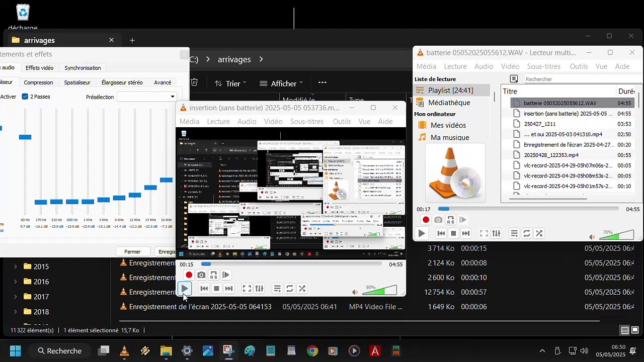The image size is (644, 362).
Task: Open Ma musique in the VLC sidebar
Action: pos(450,137)
